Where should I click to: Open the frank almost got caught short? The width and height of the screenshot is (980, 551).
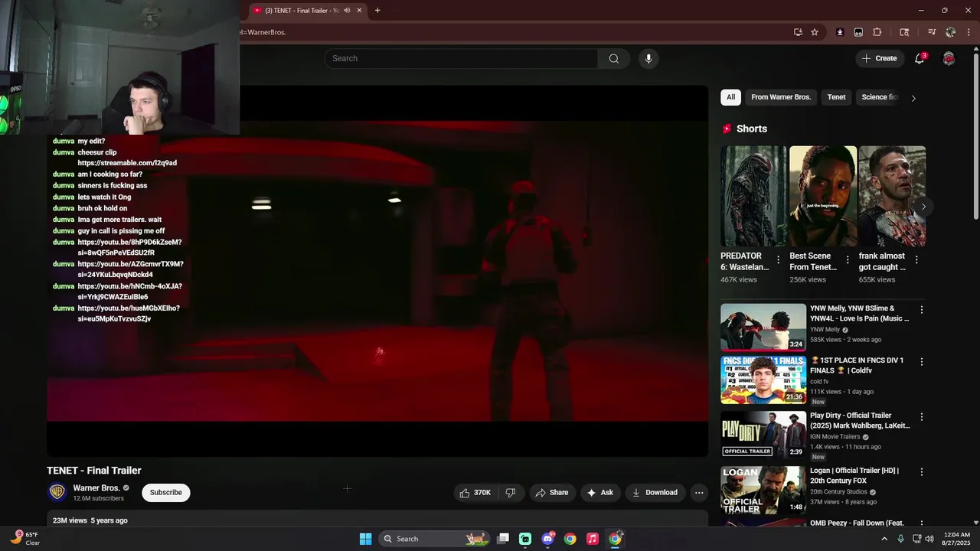click(892, 196)
